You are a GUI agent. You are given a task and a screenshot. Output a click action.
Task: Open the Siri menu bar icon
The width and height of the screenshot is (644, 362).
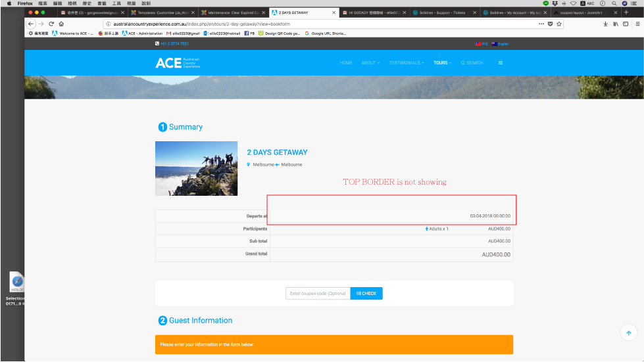624,3
